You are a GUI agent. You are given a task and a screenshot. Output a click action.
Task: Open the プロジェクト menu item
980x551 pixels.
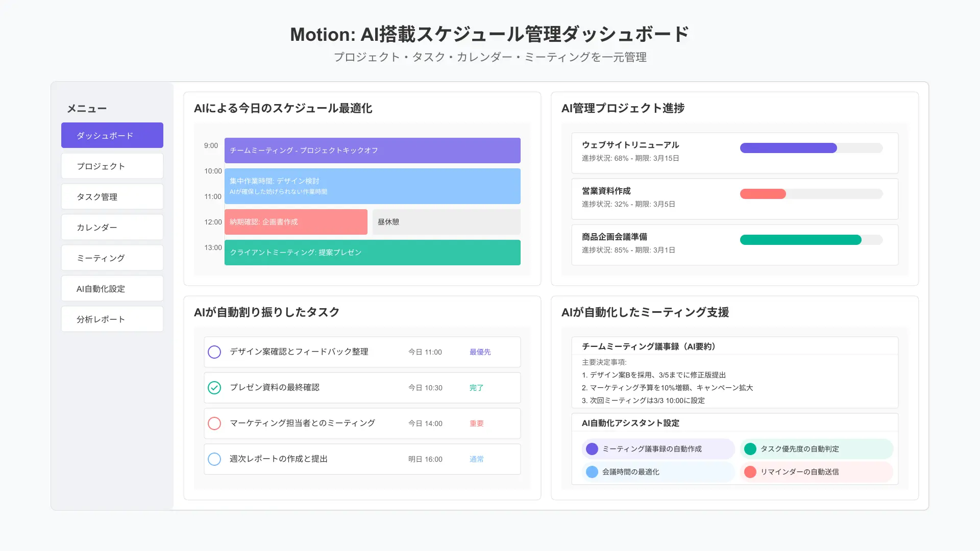pyautogui.click(x=112, y=166)
